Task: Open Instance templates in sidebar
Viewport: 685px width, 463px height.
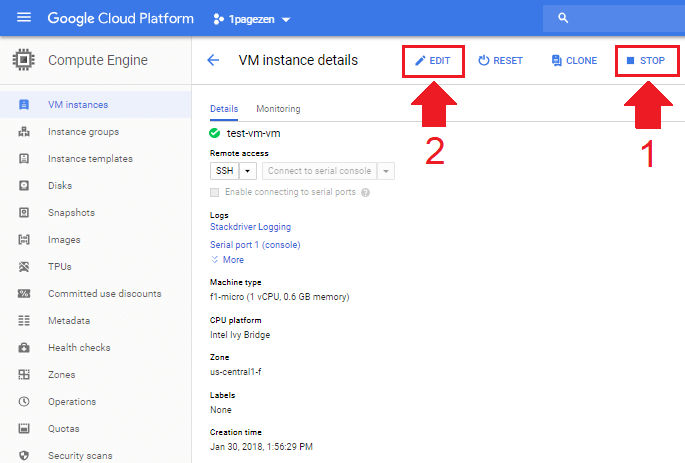Action: pyautogui.click(x=95, y=159)
